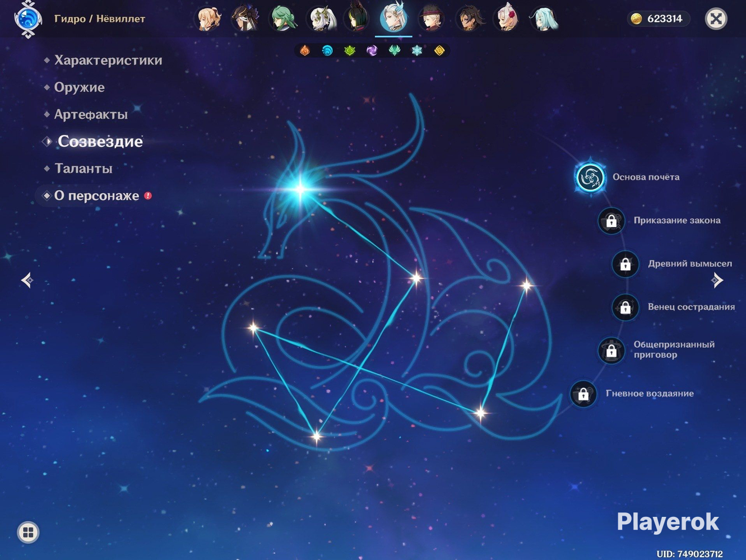
Task: Filter characters by Dendro element
Action: click(x=350, y=51)
